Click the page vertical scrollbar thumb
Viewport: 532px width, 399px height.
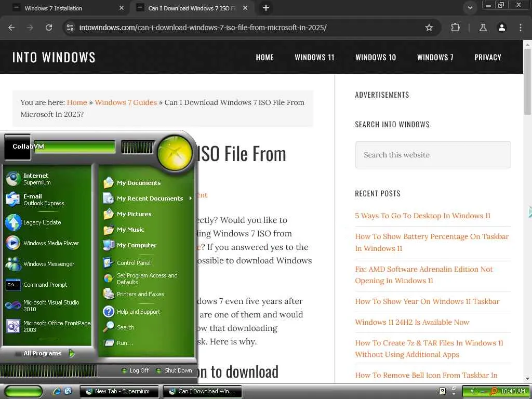[527, 82]
